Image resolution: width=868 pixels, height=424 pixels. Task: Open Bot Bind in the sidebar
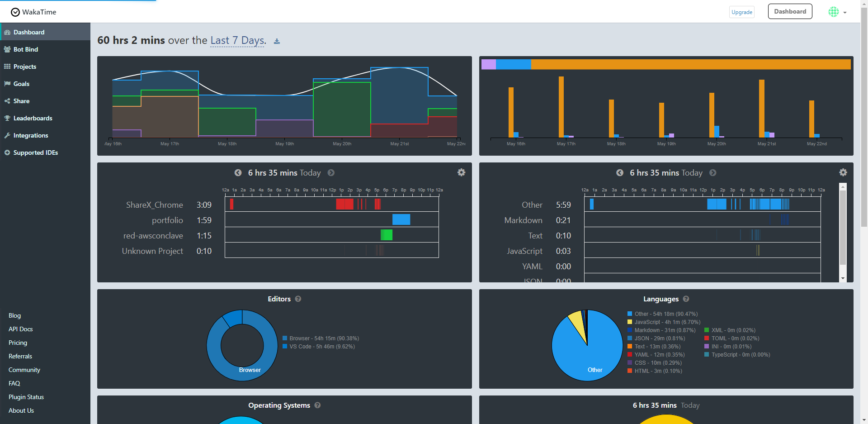tap(45, 49)
